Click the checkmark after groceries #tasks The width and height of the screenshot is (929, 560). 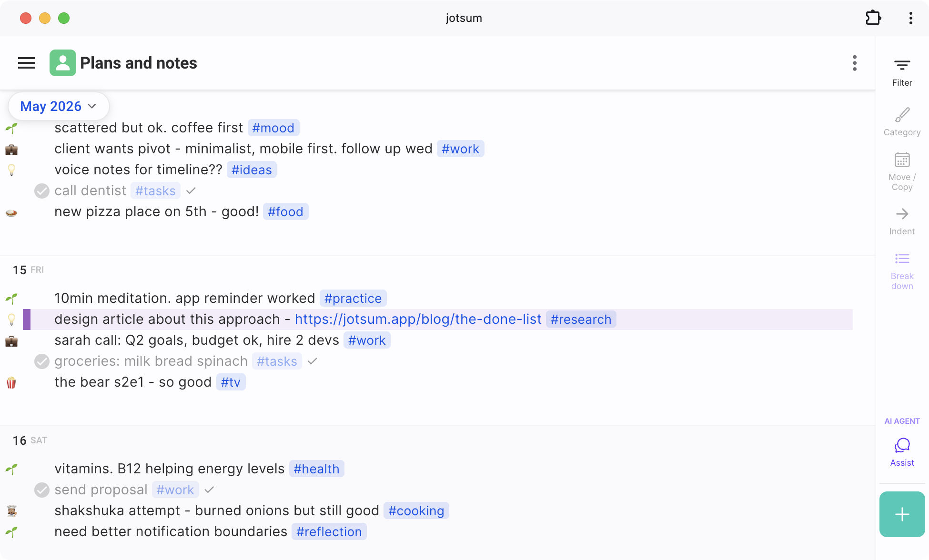coord(313,361)
